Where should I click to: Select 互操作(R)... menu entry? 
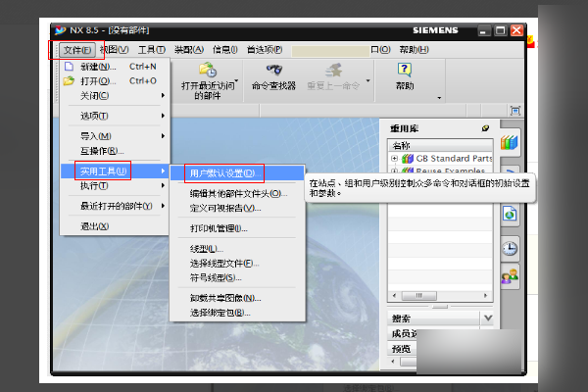pyautogui.click(x=115, y=151)
